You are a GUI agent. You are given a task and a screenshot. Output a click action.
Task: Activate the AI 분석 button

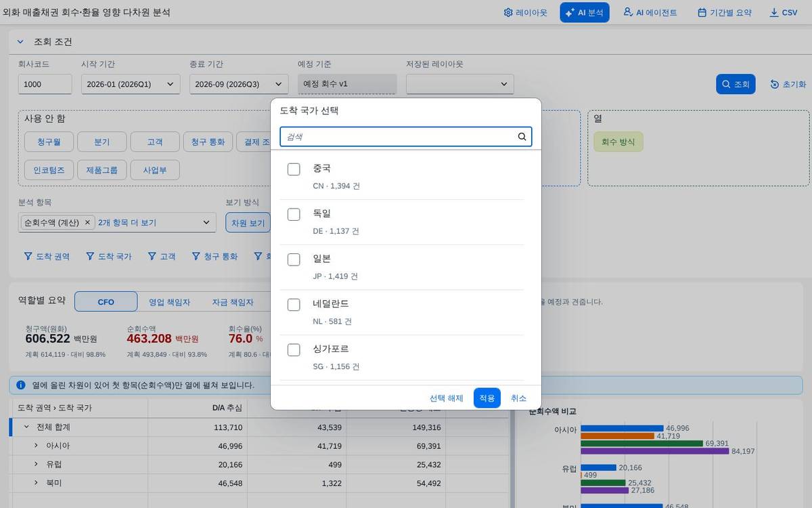click(585, 12)
